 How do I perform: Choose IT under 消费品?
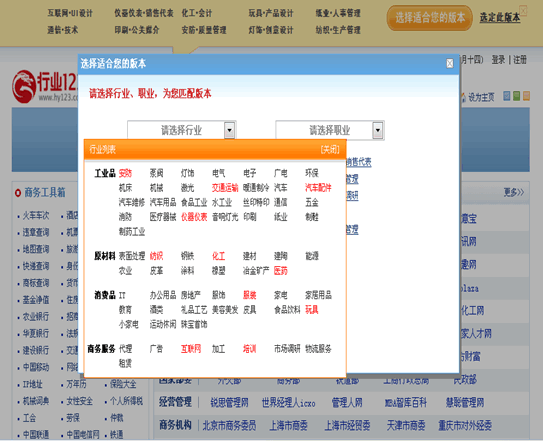click(122, 296)
